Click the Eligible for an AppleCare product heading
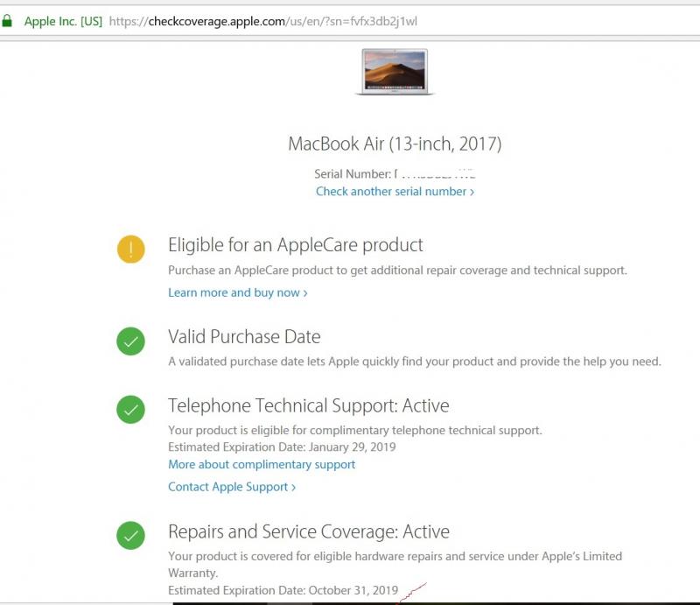This screenshot has width=700, height=605. coord(296,245)
